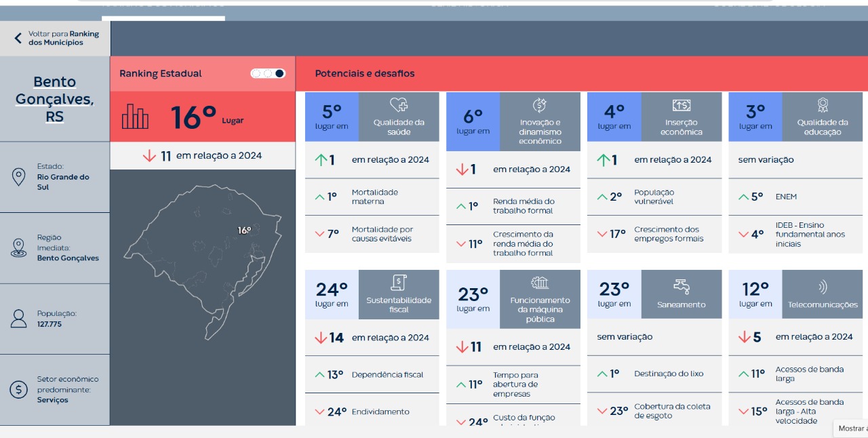Screen dimensions: 868x438
Task: Select the first Ranking Estadual toggle dot
Action: tap(256, 73)
